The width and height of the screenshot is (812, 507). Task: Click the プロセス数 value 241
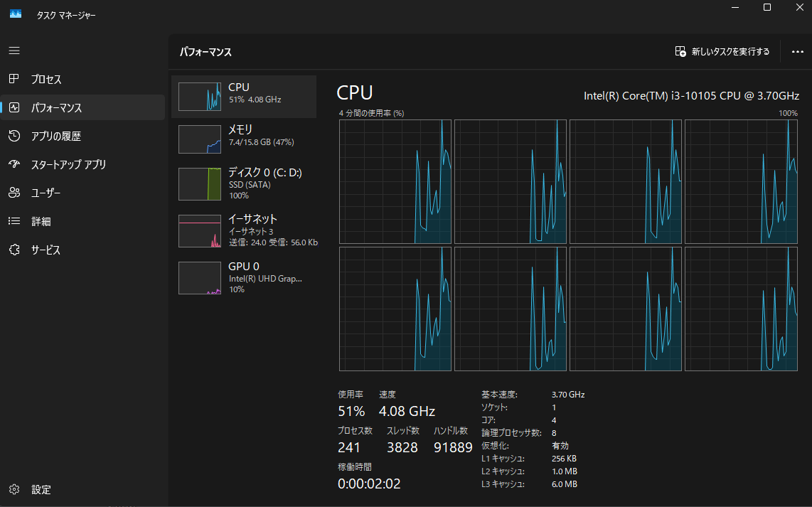pyautogui.click(x=349, y=447)
